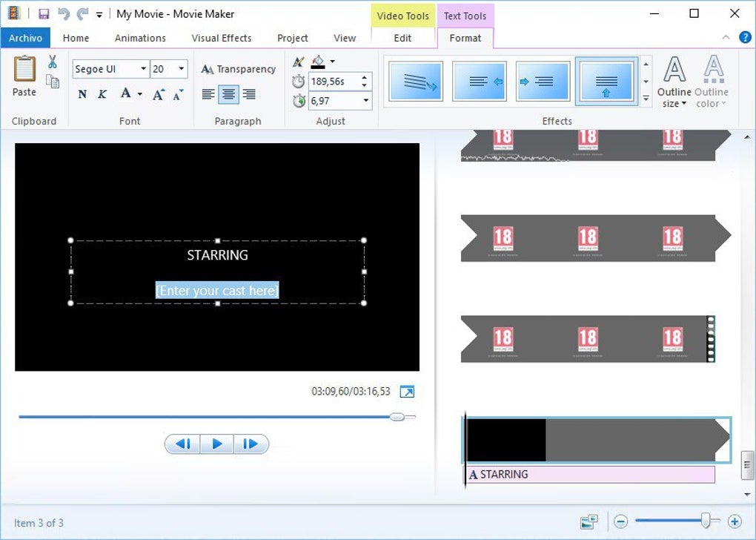The width and height of the screenshot is (756, 540).
Task: Click the Transparency button
Action: pyautogui.click(x=239, y=69)
